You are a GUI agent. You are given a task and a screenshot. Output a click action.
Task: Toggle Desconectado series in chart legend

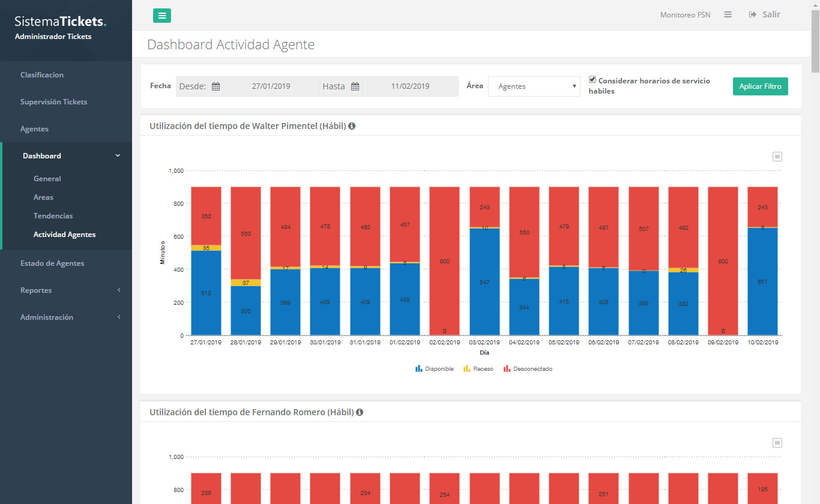tap(528, 369)
